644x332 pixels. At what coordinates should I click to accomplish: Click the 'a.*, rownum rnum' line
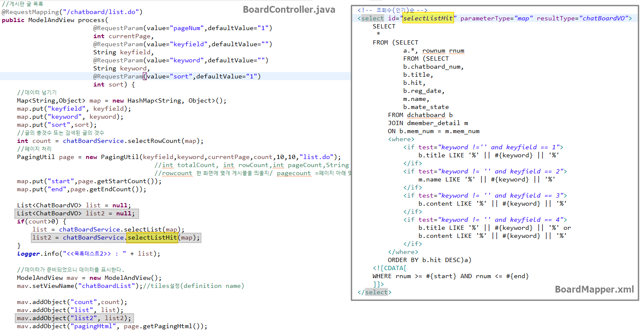[x=434, y=50]
